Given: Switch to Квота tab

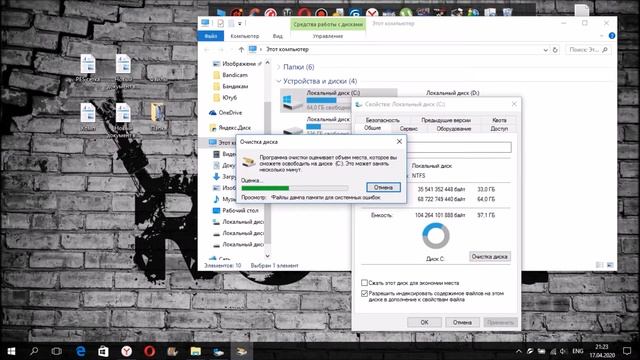Looking at the screenshot, I should pyautogui.click(x=499, y=120).
